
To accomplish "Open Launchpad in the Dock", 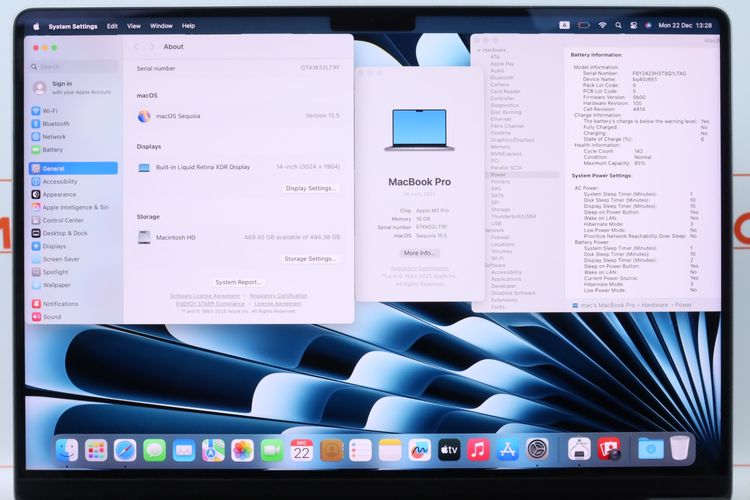I will [96, 450].
